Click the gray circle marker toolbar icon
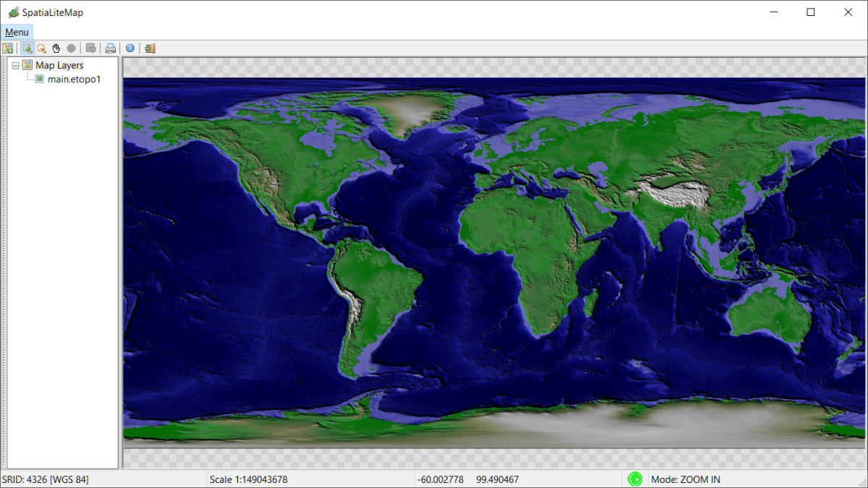The height and width of the screenshot is (488, 868). pyautogui.click(x=71, y=48)
